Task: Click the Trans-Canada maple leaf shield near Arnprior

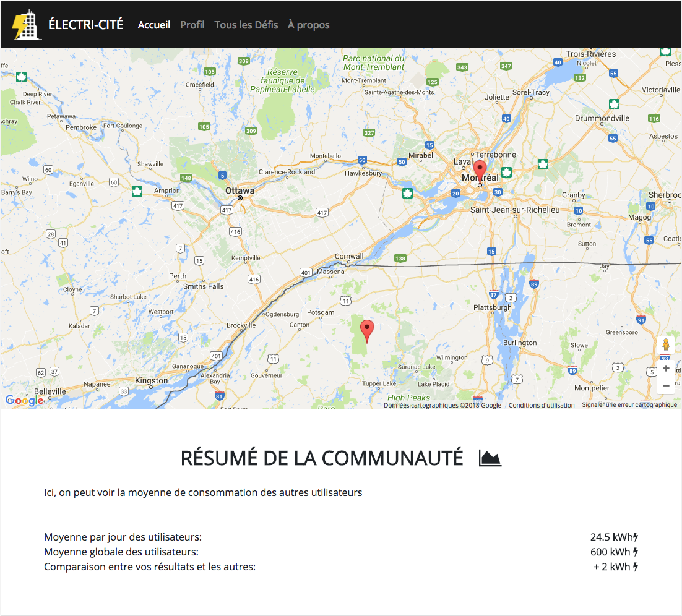Action: (x=137, y=191)
